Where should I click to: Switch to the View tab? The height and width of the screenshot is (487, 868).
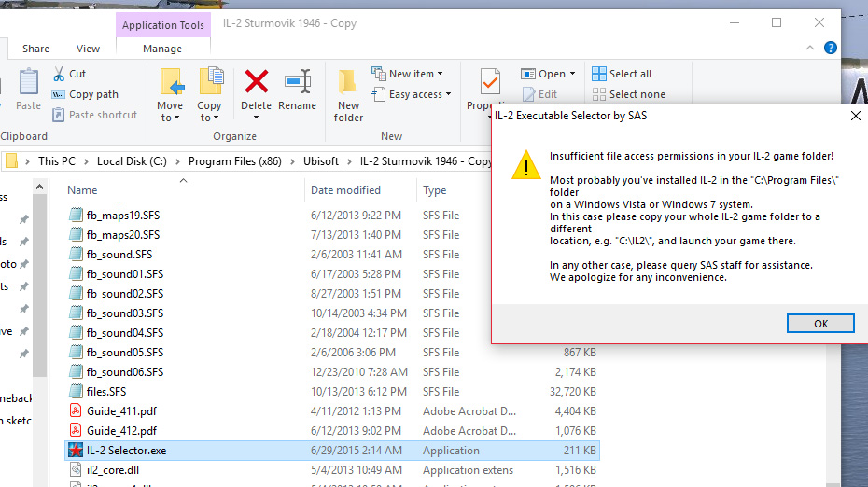88,49
